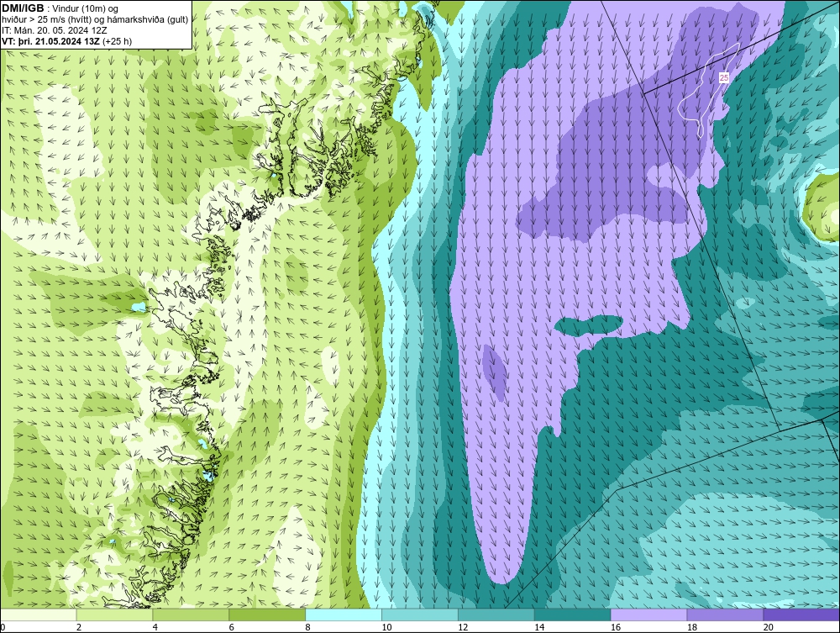
Task: Click the 14–16 m/s dark teal swatch
Action: [x=573, y=615]
